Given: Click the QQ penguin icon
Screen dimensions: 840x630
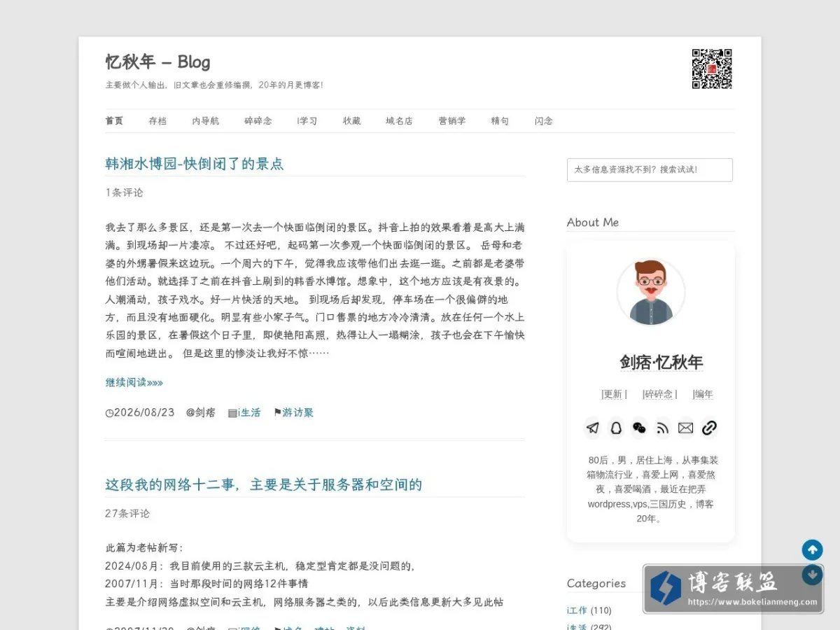Looking at the screenshot, I should pos(616,428).
